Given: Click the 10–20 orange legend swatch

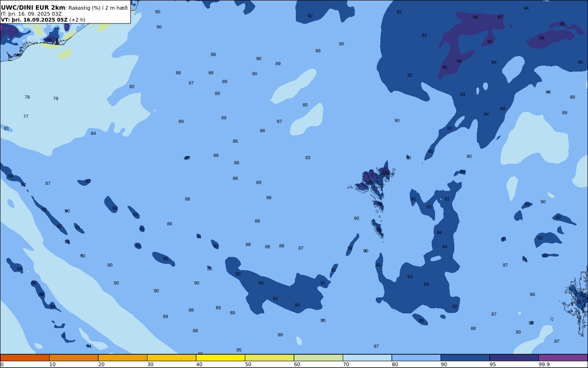Looking at the screenshot, I should 73,357.
